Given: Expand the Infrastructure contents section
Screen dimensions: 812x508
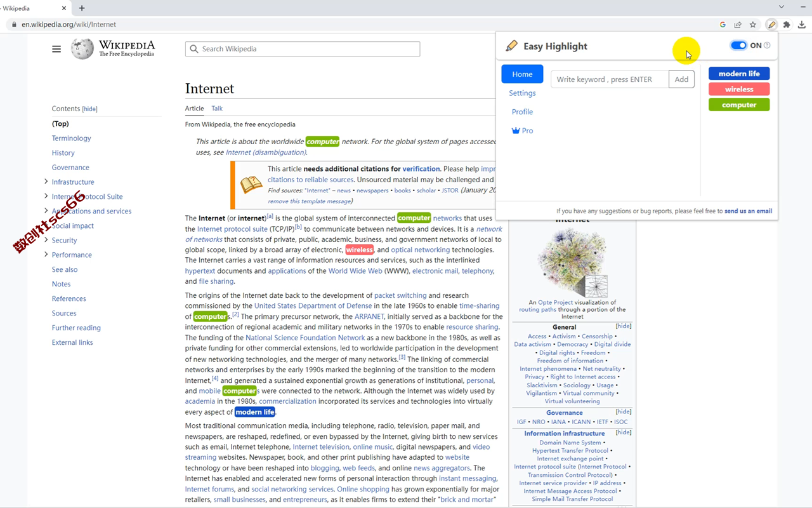Looking at the screenshot, I should click(x=46, y=182).
